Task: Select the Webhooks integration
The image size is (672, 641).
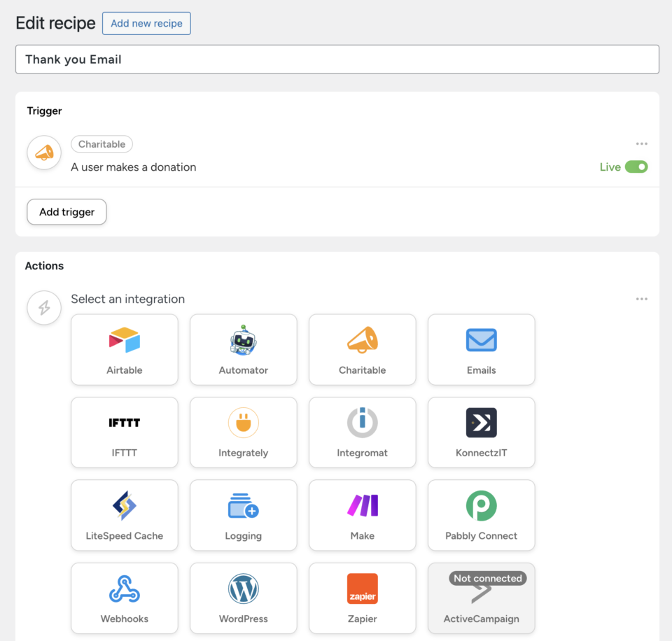Action: click(x=125, y=598)
